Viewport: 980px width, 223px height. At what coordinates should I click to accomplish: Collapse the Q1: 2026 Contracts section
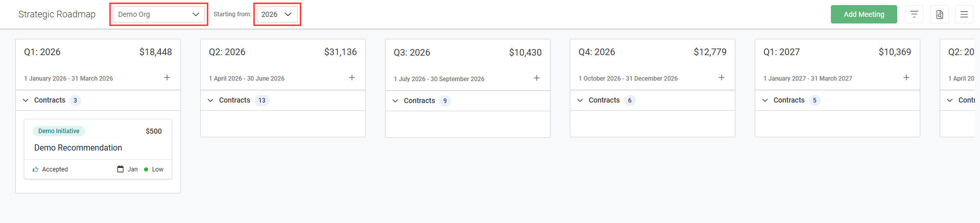click(26, 101)
